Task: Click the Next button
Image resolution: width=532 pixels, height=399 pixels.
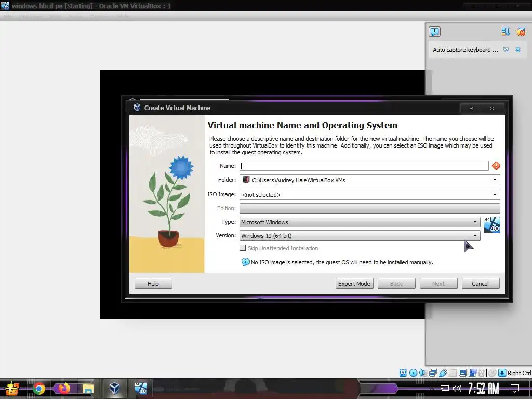Action: (438, 283)
